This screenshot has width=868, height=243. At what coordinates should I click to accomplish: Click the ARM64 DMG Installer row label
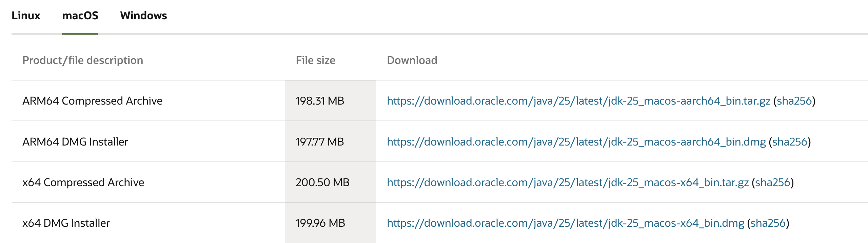(x=75, y=142)
